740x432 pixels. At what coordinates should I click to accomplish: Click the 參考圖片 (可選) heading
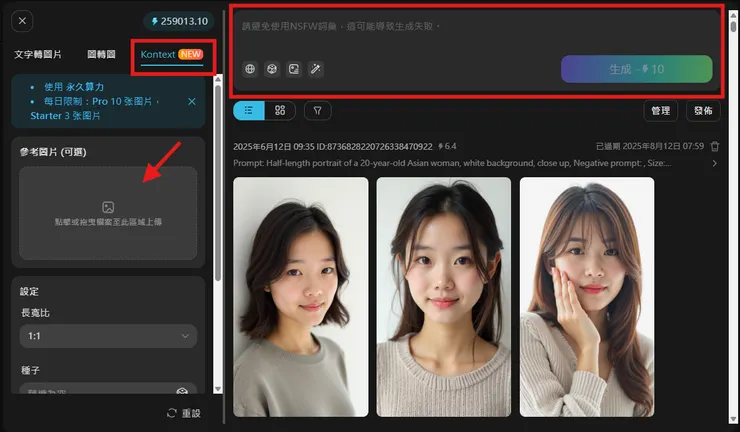click(x=53, y=152)
